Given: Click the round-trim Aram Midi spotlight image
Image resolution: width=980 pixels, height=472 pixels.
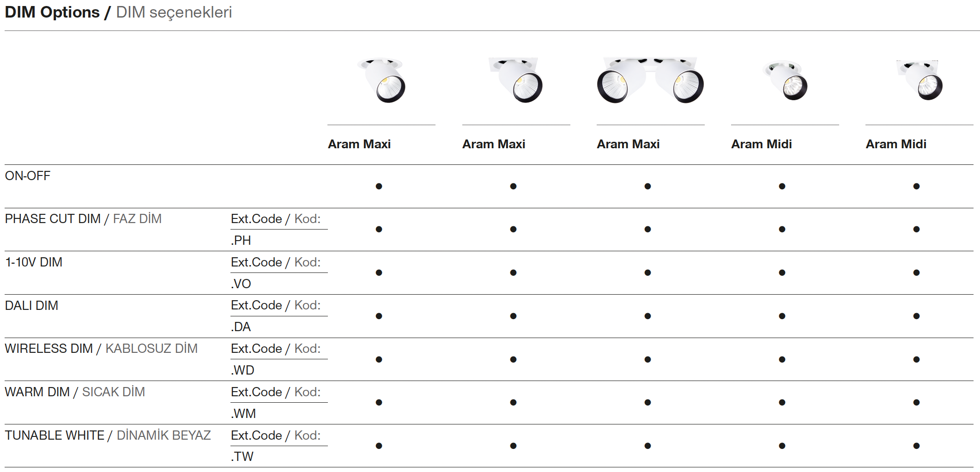Looking at the screenshot, I should pyautogui.click(x=786, y=80).
